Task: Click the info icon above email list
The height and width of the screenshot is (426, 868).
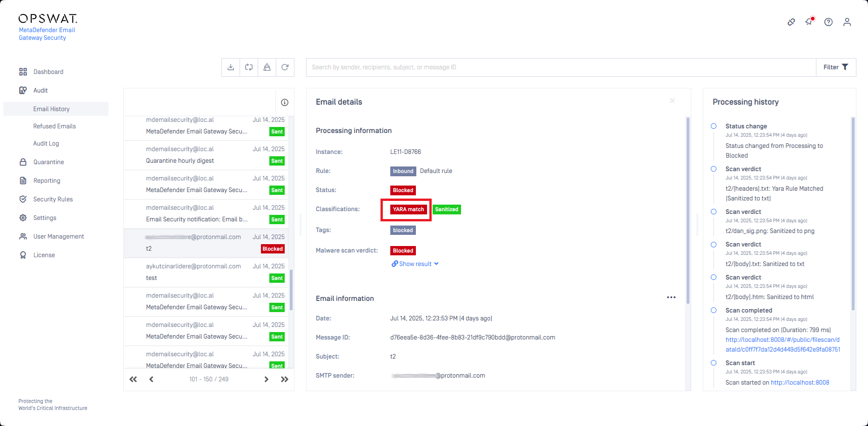Action: pyautogui.click(x=285, y=102)
